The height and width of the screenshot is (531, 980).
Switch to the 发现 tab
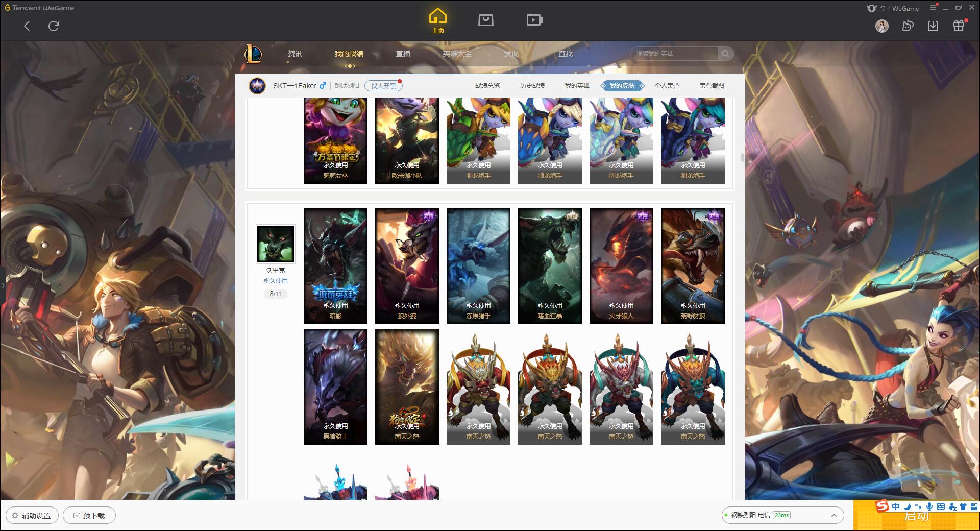[511, 54]
